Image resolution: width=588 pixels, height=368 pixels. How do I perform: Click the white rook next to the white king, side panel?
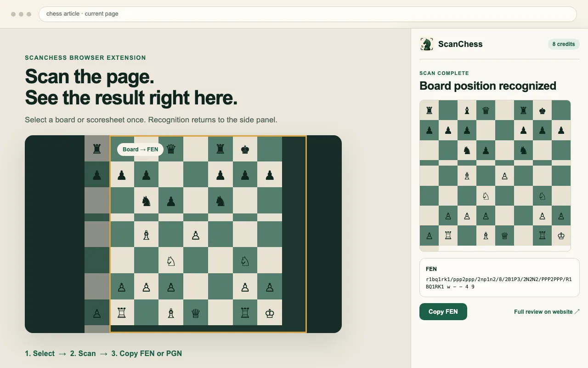click(x=542, y=236)
